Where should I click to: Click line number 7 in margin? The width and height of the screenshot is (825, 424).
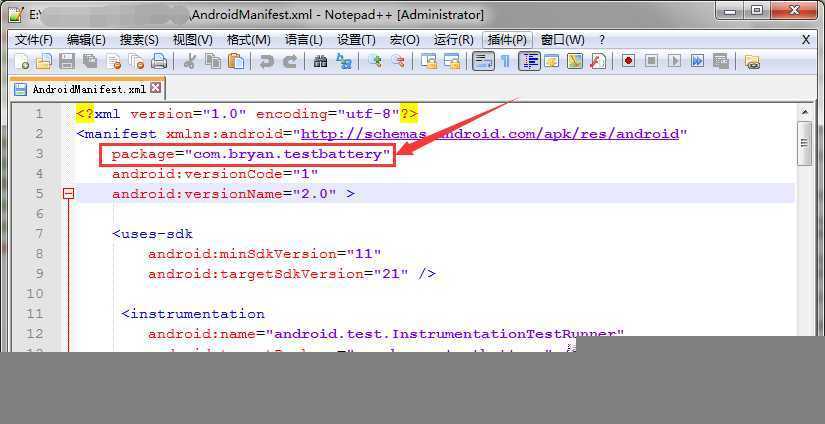pos(39,234)
